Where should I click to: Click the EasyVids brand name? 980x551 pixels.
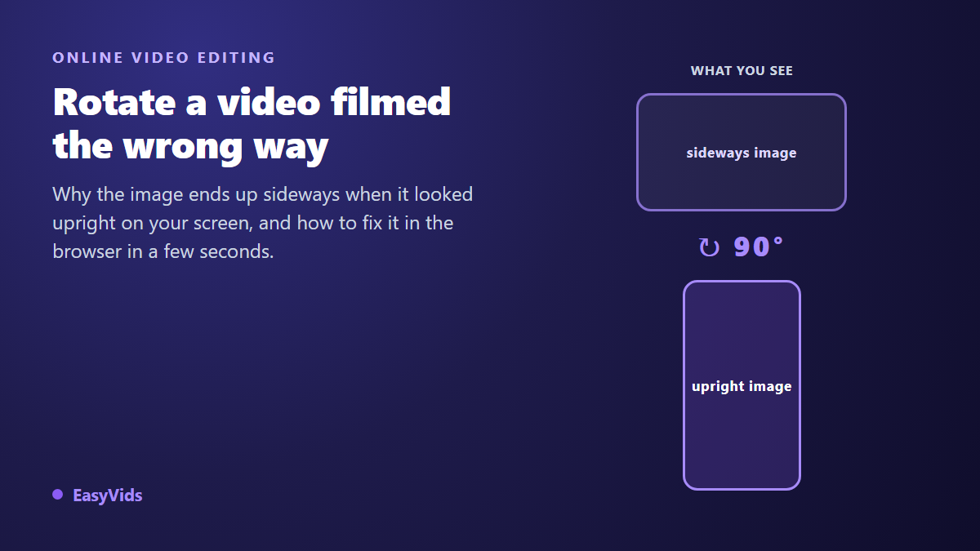point(107,495)
